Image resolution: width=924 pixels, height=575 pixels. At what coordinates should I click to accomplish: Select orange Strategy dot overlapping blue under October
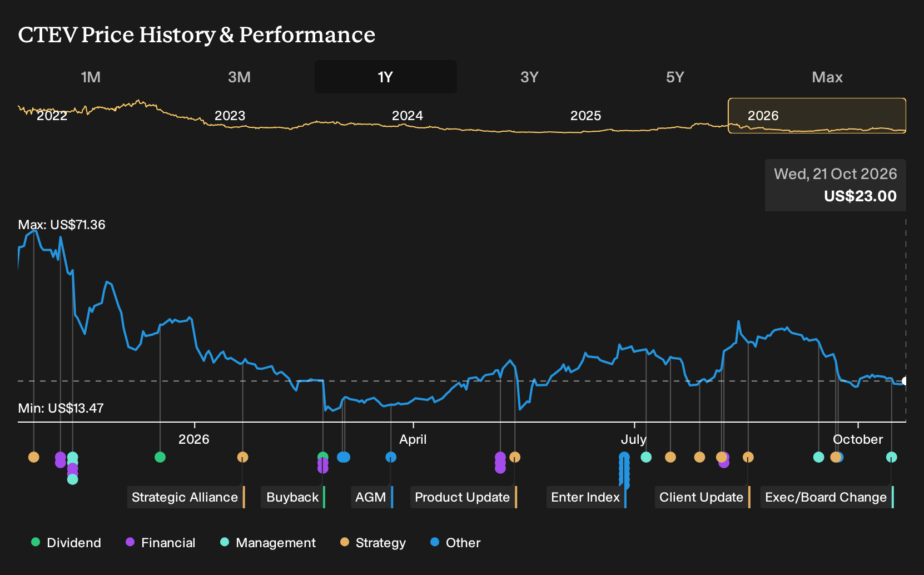pos(835,457)
